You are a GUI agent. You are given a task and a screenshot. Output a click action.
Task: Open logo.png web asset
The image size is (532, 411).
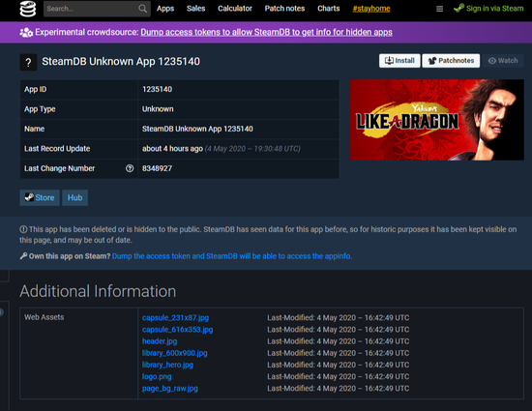[x=157, y=377]
